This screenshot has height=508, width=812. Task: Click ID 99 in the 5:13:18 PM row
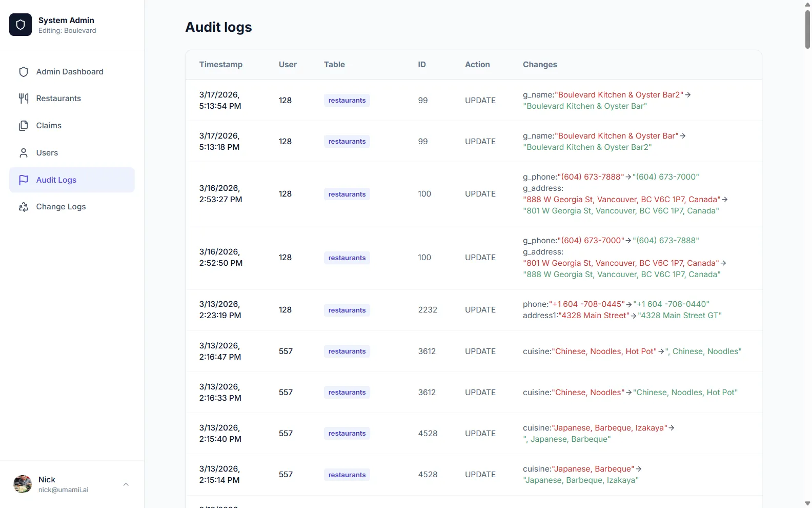423,142
